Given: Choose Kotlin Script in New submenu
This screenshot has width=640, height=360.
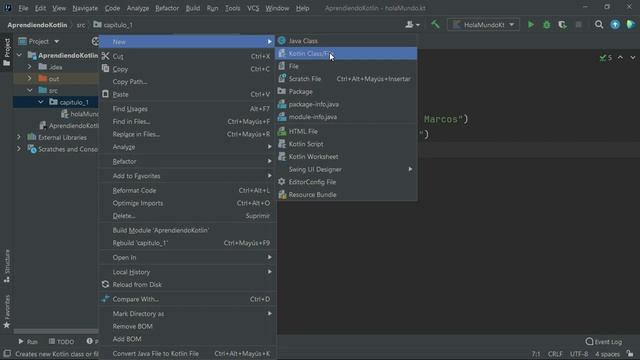Looking at the screenshot, I should [347, 144].
